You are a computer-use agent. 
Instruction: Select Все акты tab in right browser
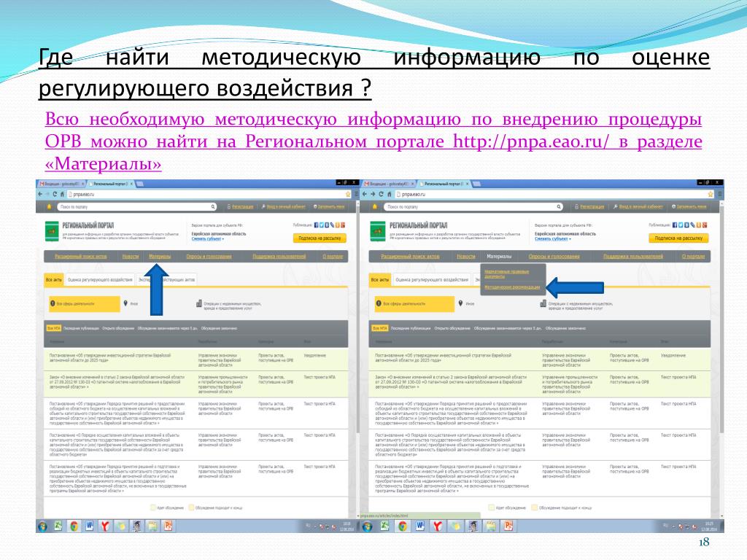click(379, 279)
